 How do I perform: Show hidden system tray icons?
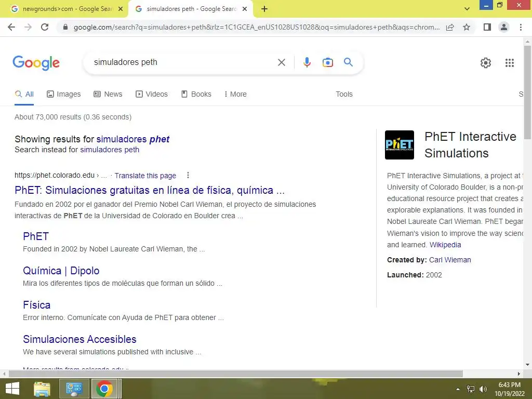click(458, 389)
